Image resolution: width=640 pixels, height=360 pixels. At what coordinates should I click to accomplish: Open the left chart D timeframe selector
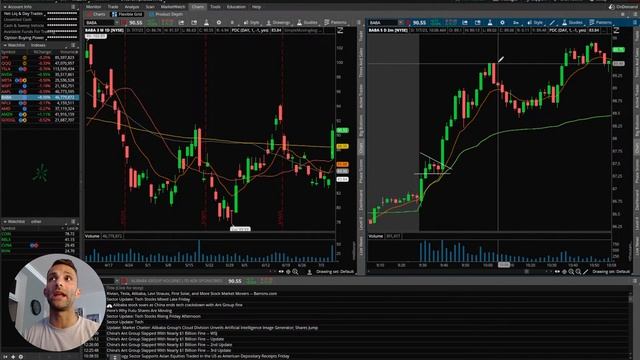click(232, 22)
